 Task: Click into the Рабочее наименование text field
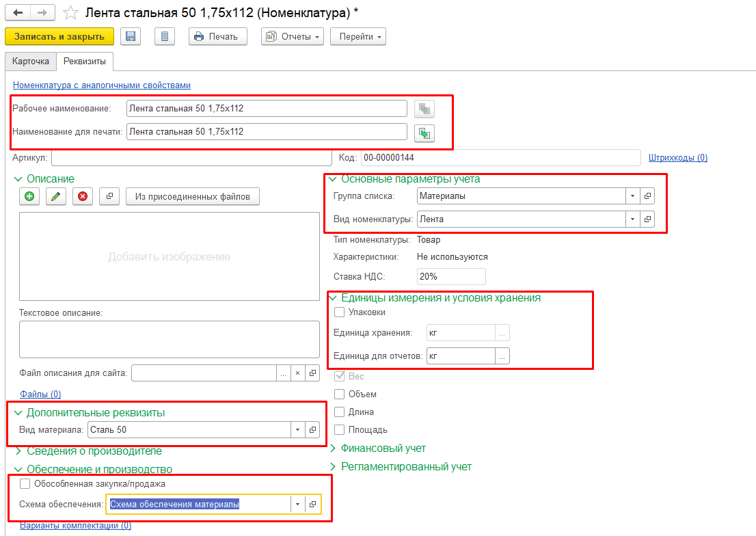pos(267,109)
